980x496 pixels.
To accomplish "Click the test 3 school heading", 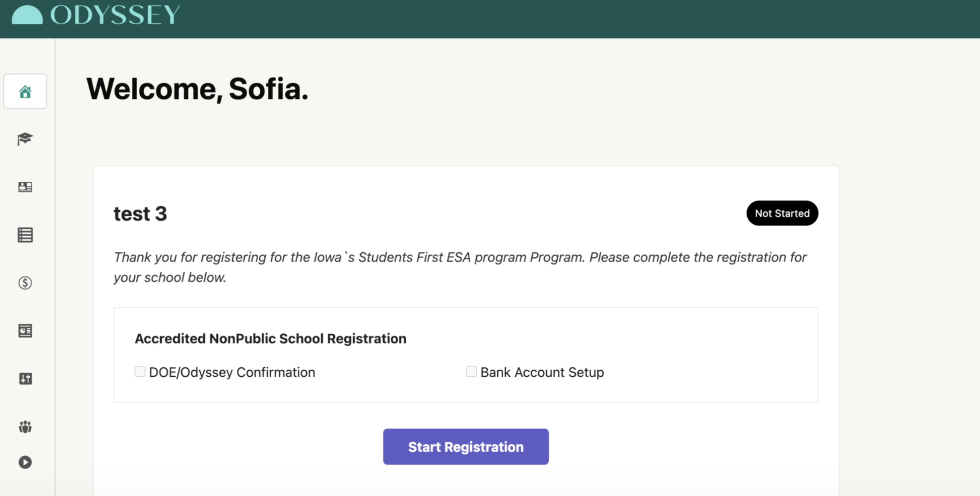I will [x=140, y=214].
